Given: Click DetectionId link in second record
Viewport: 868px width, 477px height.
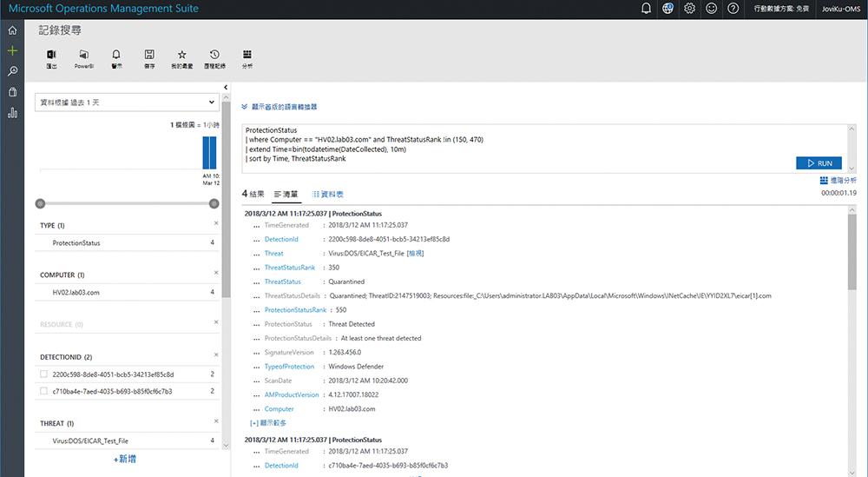Looking at the screenshot, I should [x=281, y=466].
